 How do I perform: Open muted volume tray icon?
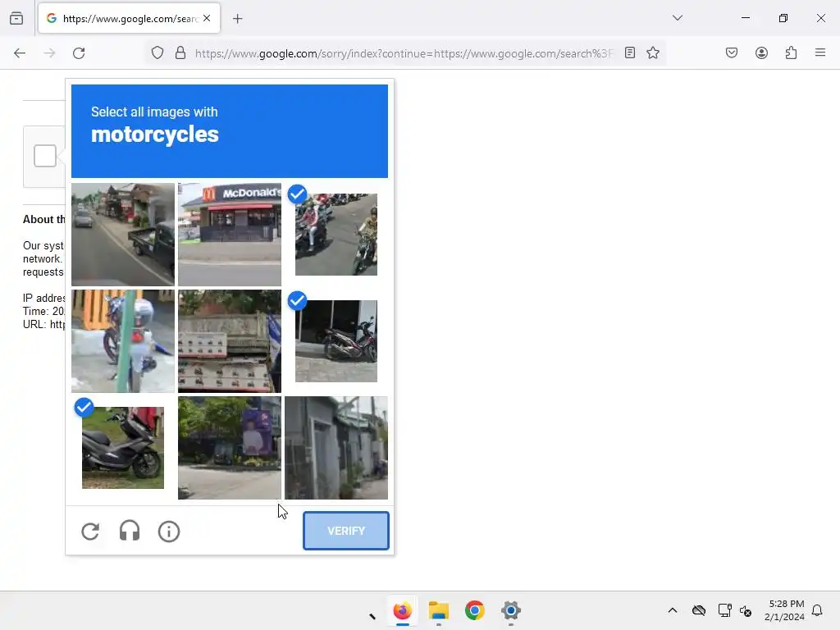[745, 610]
